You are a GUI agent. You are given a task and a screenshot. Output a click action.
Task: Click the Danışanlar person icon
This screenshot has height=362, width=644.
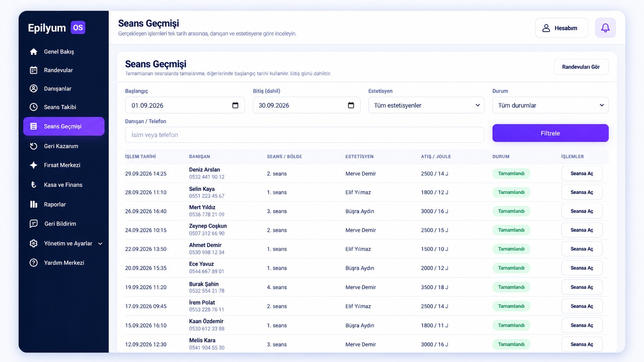click(x=34, y=88)
